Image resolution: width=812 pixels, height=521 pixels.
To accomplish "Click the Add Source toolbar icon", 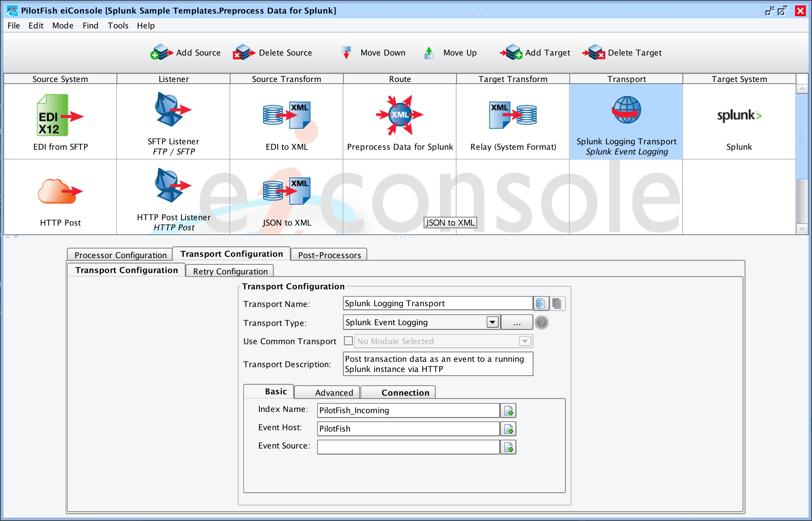I will click(161, 53).
